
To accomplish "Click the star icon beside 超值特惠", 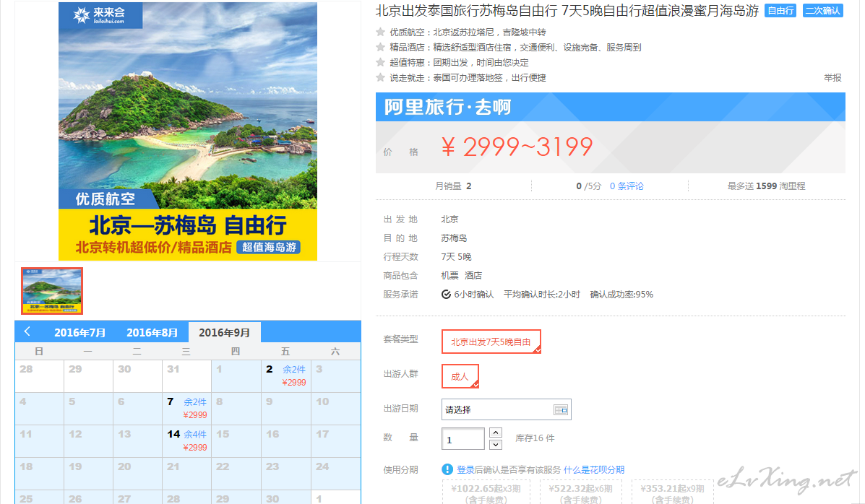I will click(380, 62).
